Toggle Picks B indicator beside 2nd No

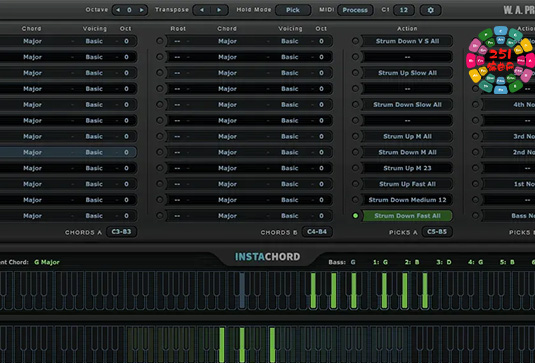click(x=475, y=152)
